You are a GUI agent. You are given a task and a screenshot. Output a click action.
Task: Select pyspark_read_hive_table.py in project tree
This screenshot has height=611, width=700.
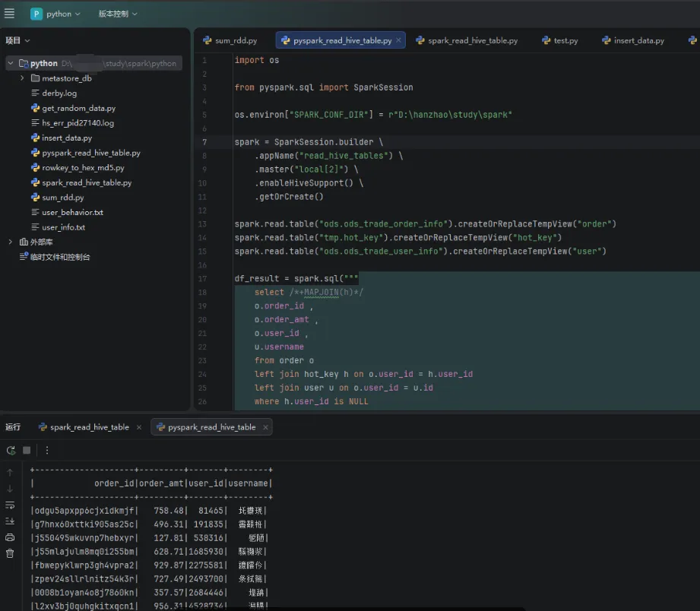click(x=91, y=153)
